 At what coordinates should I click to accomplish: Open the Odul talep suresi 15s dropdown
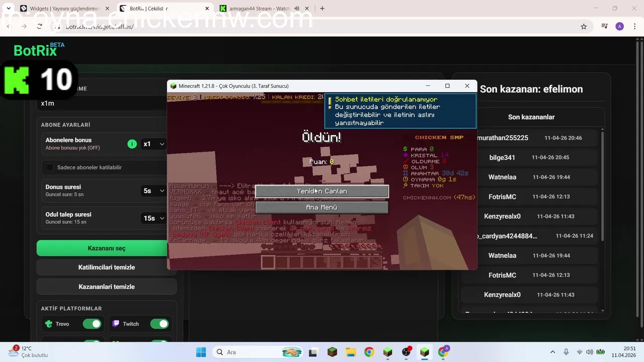tap(153, 218)
